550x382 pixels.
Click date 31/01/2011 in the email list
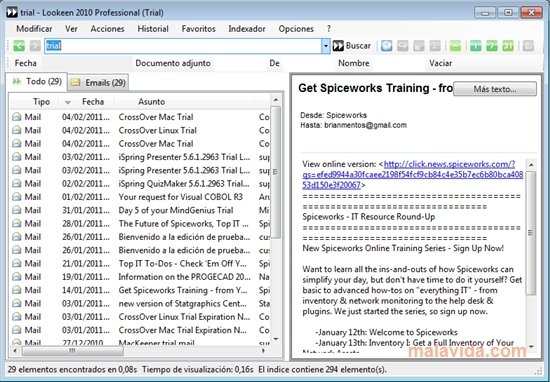click(86, 210)
